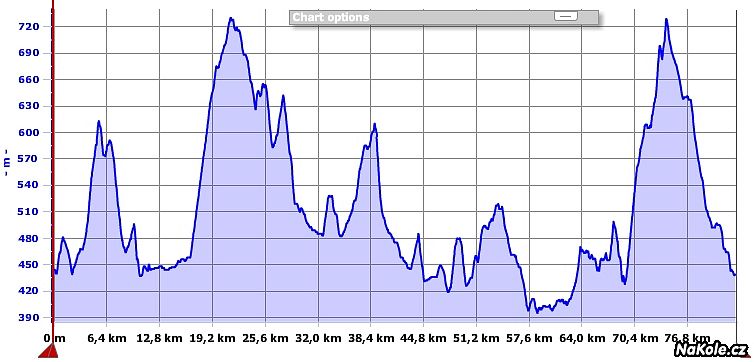Viewport: 754px width, 362px height.
Task: Click the 70,4 km distance label
Action: tap(636, 338)
